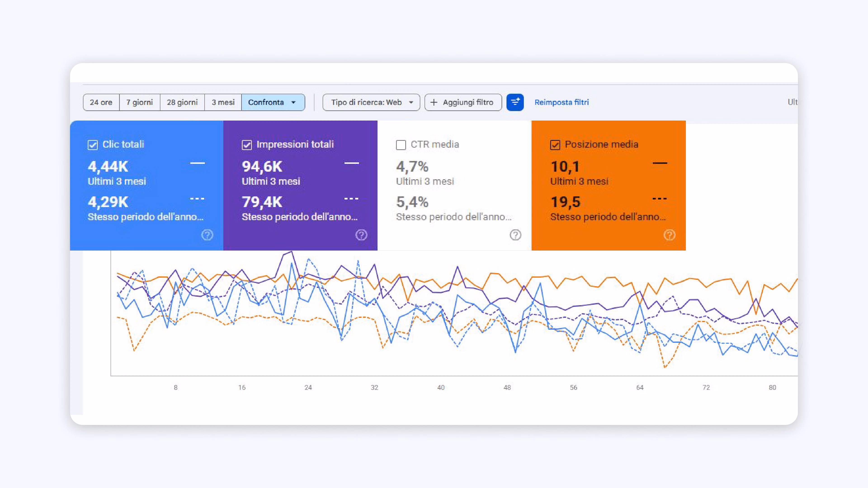Screen dimensions: 868x488
Task: Click the blue filter sparkle icon button
Action: pyautogui.click(x=515, y=102)
